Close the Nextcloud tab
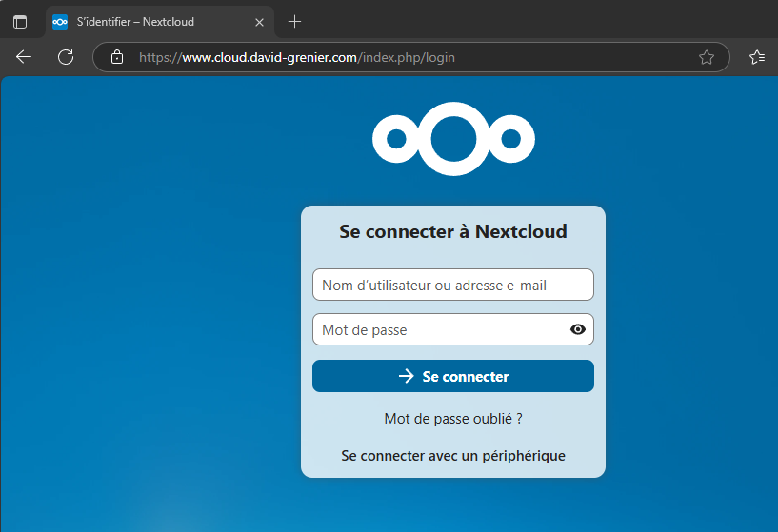 point(259,22)
